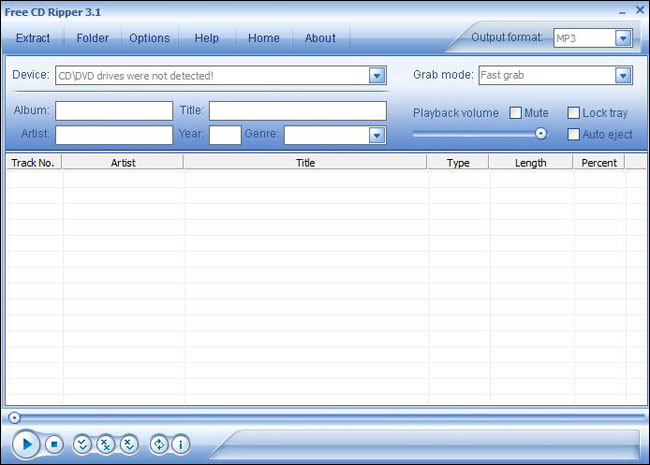Click the Stop playback button
Image resolution: width=650 pixels, height=465 pixels.
pyautogui.click(x=54, y=444)
